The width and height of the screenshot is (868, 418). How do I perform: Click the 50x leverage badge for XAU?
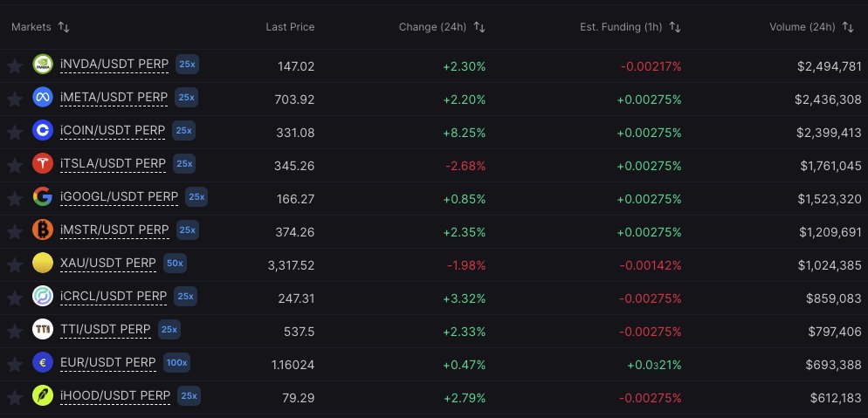click(x=175, y=264)
